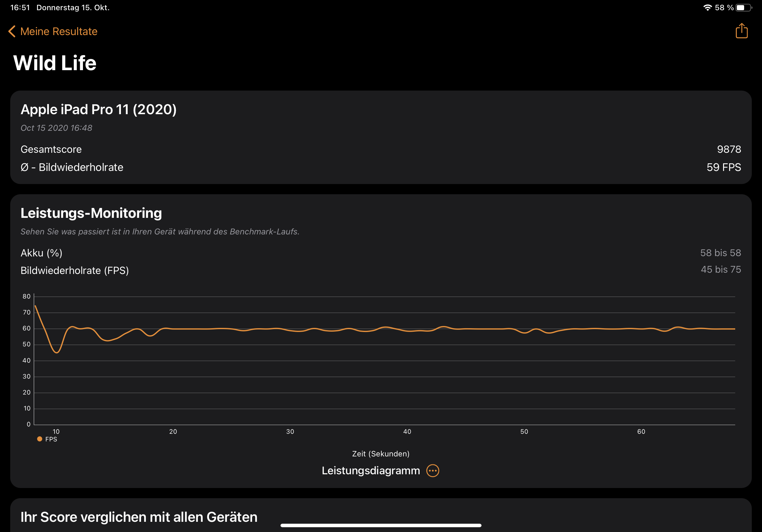Screen dimensions: 762x532
Task: Tap the back chevron arrow
Action: click(12, 32)
